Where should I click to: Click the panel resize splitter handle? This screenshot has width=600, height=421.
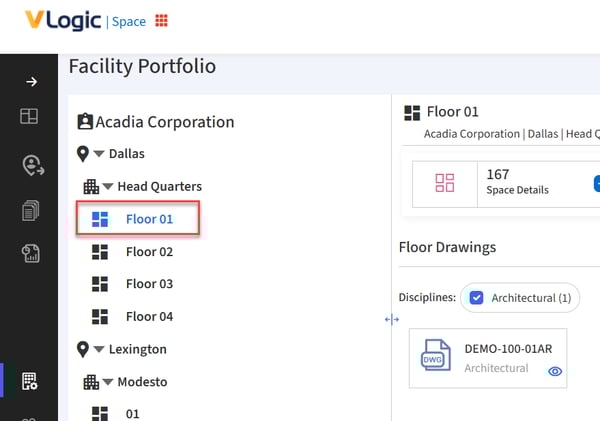[x=391, y=320]
